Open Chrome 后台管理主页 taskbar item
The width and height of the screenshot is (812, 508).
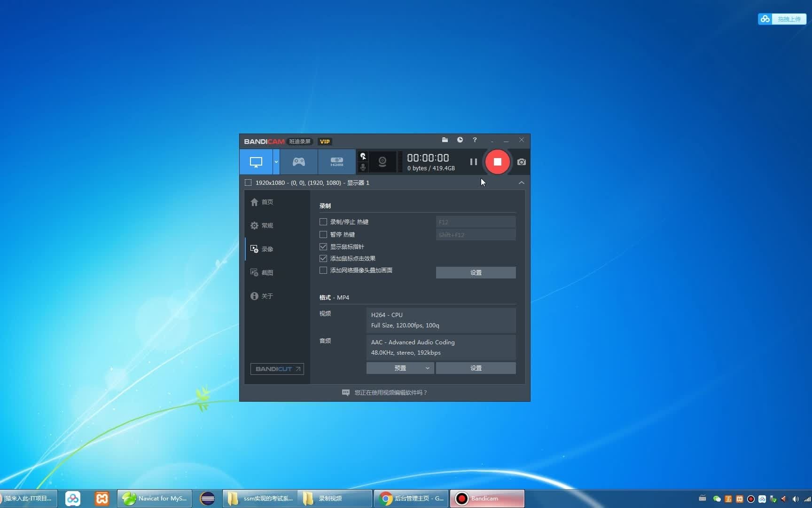(x=412, y=499)
